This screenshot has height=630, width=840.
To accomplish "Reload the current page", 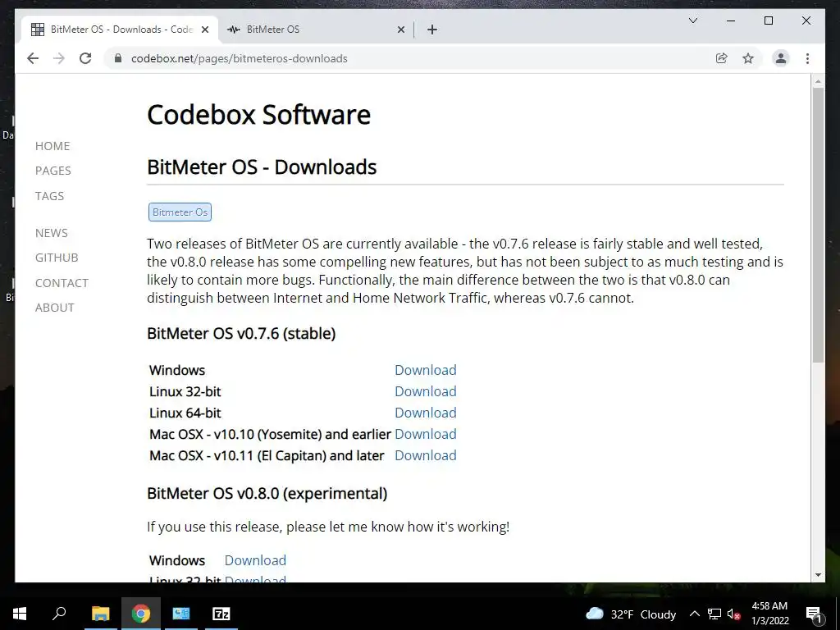I will (x=85, y=58).
